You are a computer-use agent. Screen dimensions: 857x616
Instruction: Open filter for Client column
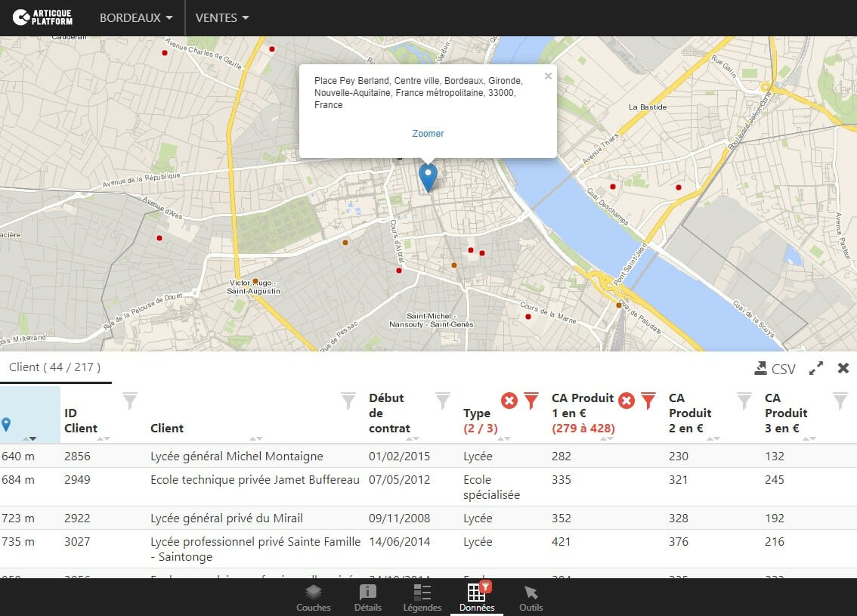coord(348,401)
